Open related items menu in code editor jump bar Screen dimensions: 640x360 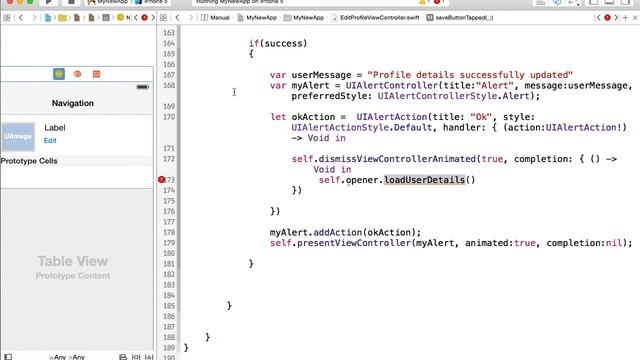tap(163, 18)
